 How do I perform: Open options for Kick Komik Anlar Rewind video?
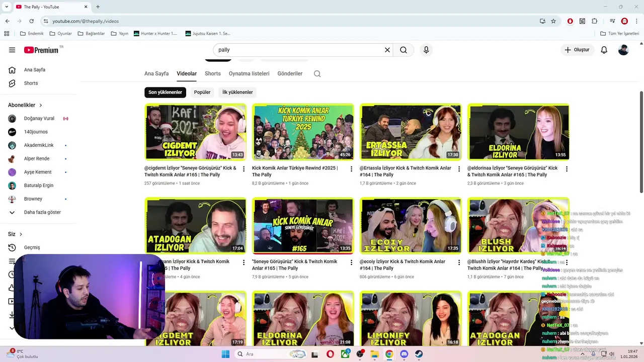[352, 169]
